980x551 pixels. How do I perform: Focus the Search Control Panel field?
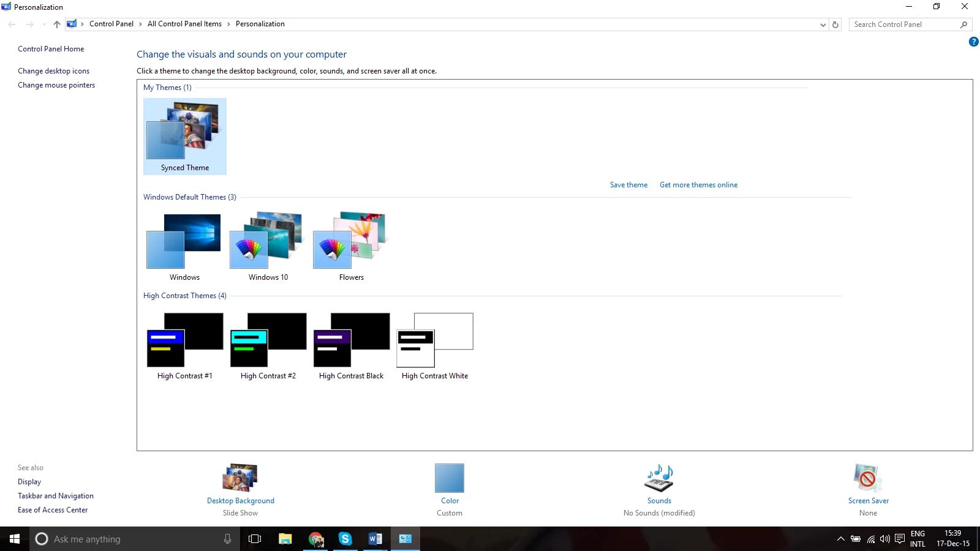pos(910,24)
